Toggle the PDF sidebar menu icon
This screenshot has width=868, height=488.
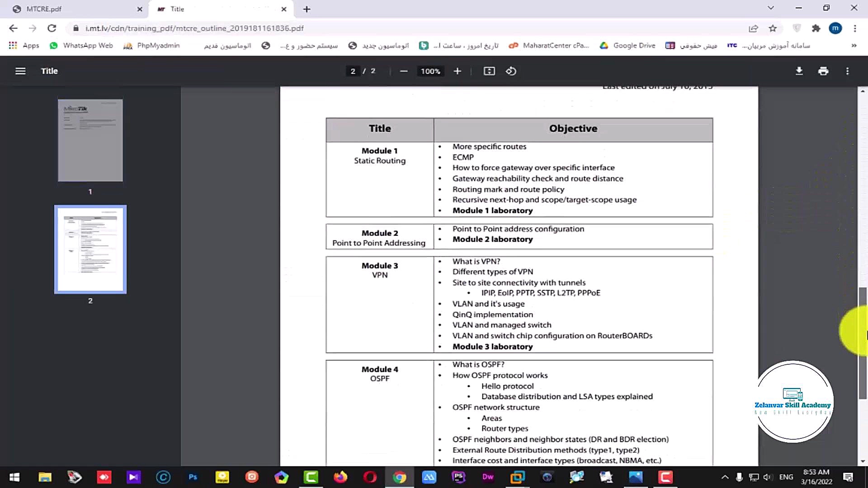click(x=20, y=71)
